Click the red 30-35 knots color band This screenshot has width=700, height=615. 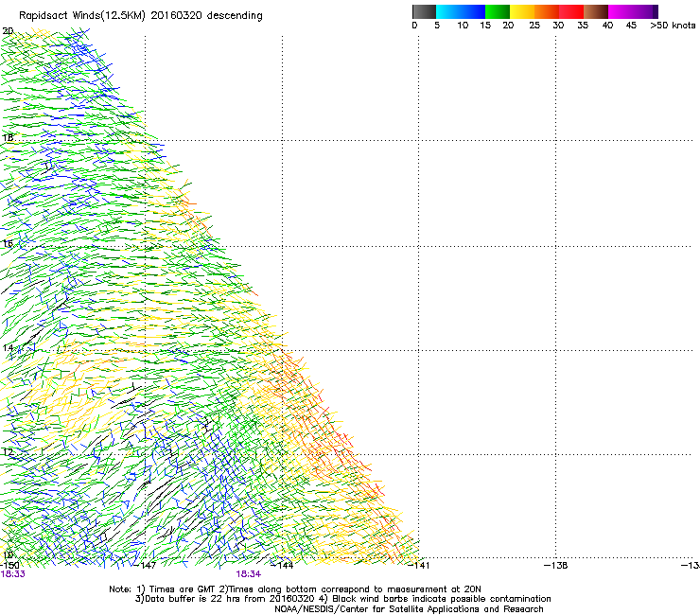571,11
